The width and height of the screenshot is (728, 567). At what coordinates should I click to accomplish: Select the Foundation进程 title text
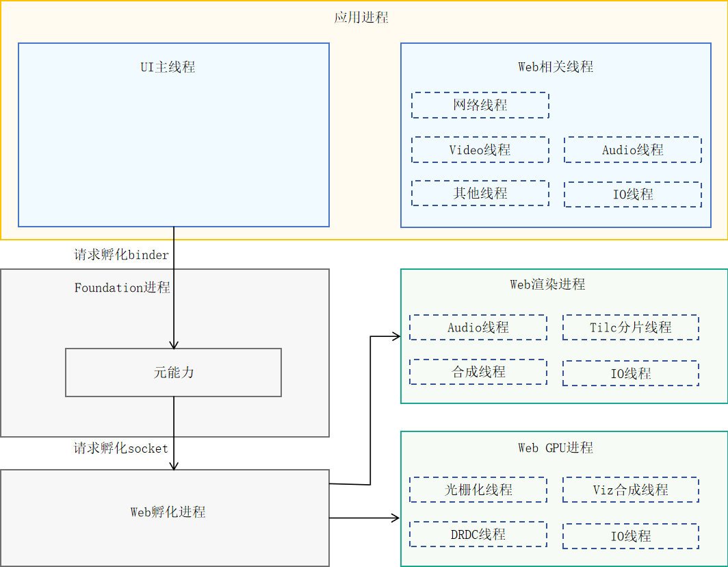(122, 288)
